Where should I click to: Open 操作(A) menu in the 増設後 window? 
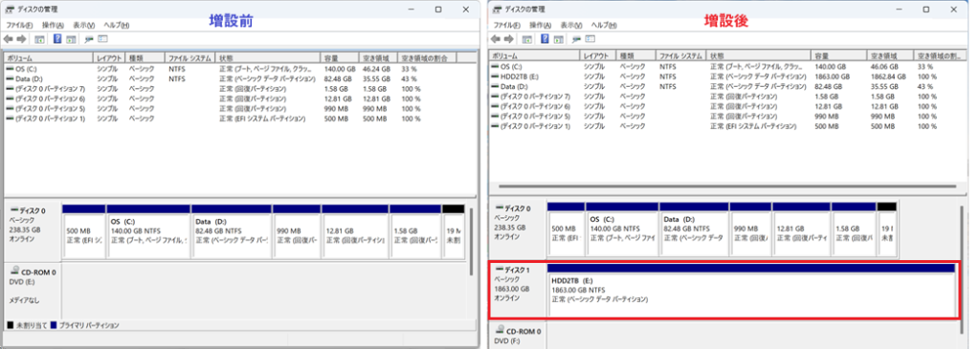click(x=541, y=25)
